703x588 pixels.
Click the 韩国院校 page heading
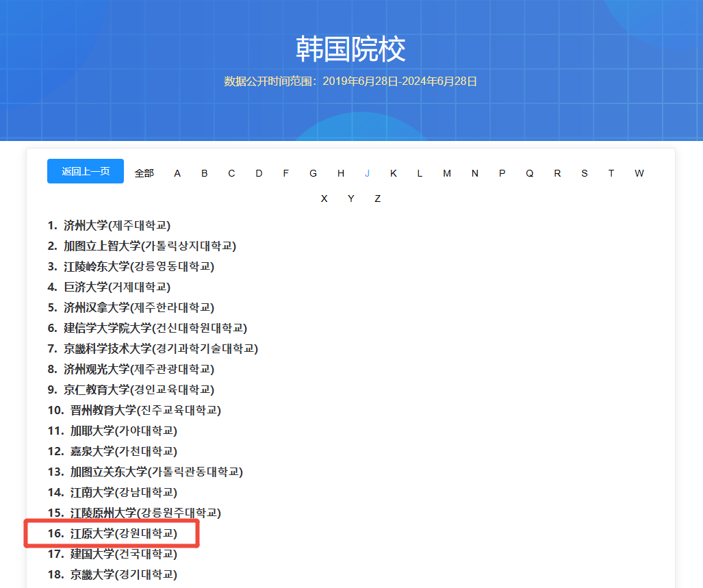pyautogui.click(x=350, y=49)
